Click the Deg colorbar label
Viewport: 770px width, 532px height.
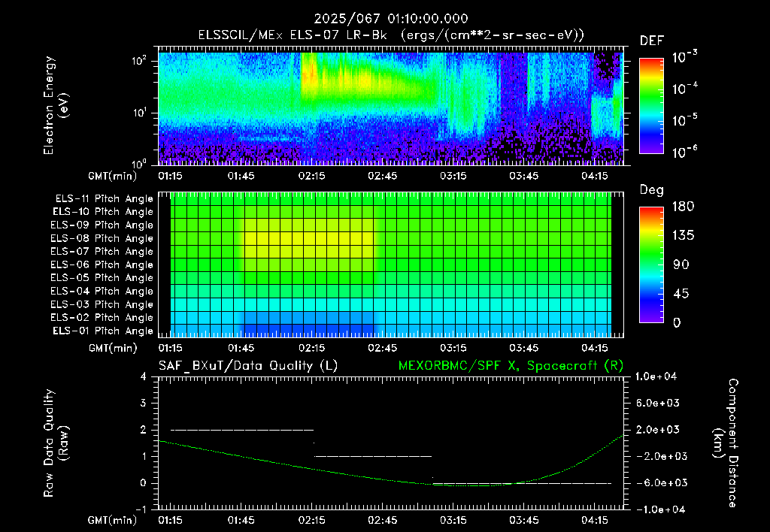[652, 190]
